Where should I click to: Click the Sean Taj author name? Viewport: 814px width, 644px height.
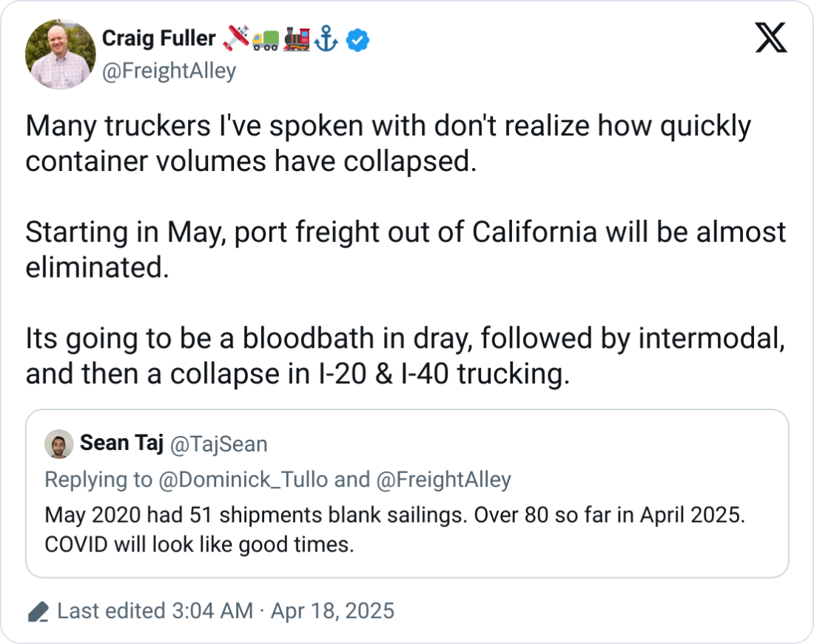pos(121,444)
